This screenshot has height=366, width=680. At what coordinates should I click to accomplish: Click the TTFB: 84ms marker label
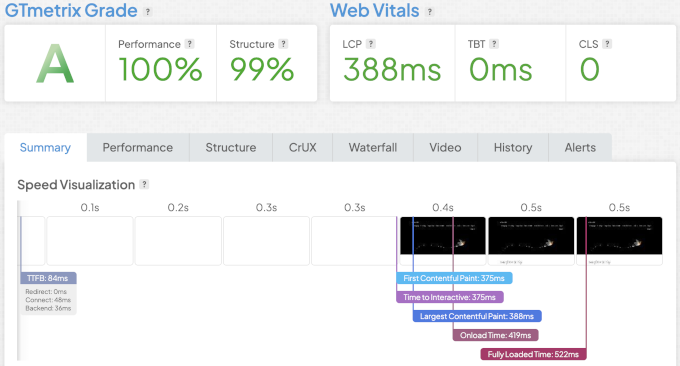tap(48, 278)
